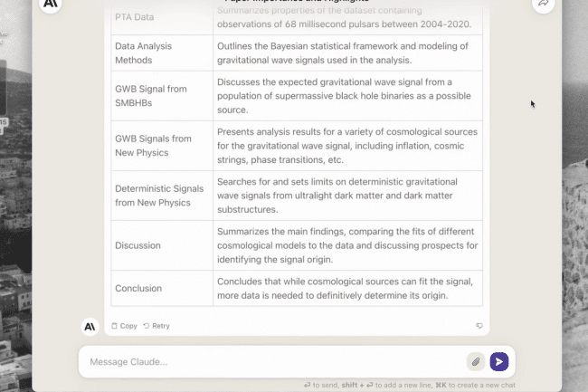Attach a file using the paperclip icon
Image resolution: width=588 pixels, height=392 pixels.
point(475,362)
